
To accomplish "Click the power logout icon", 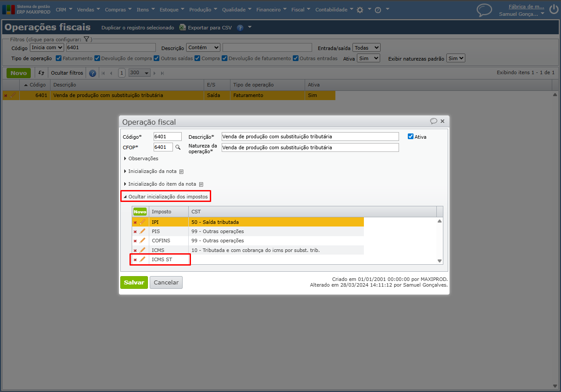I will coord(554,10).
